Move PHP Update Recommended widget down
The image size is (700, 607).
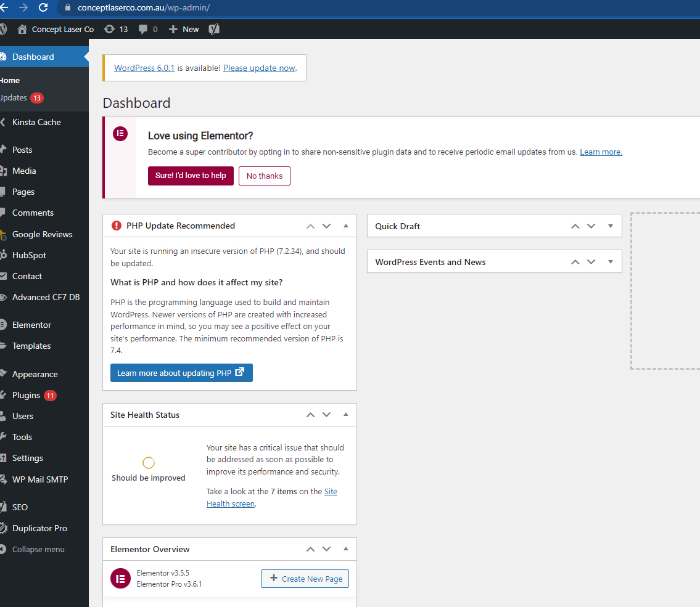coord(326,226)
